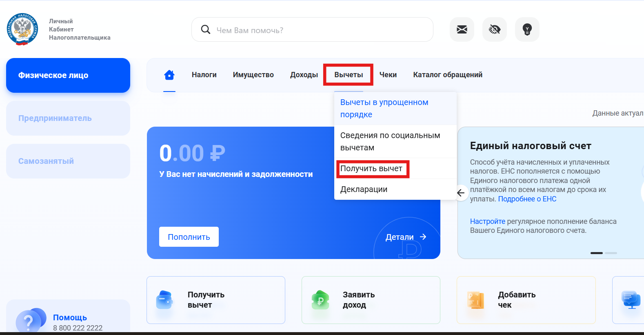Screen dimensions: 644x335
Task: Open the Имущество menu
Action: 253,75
